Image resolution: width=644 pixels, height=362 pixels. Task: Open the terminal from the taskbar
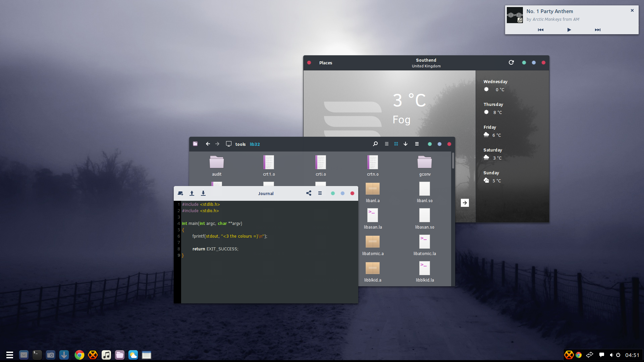37,355
